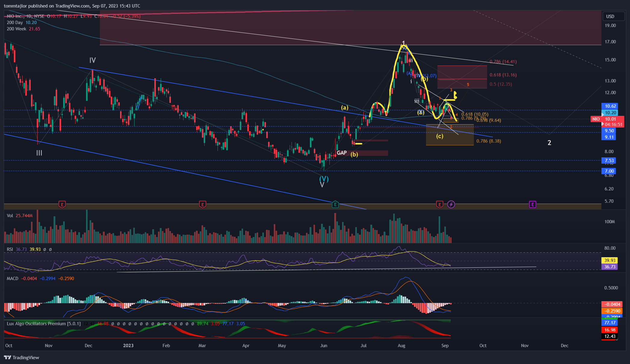Click the purple 36.73 RSI value label
Viewport: 630px width, 364px height.
pos(610,267)
